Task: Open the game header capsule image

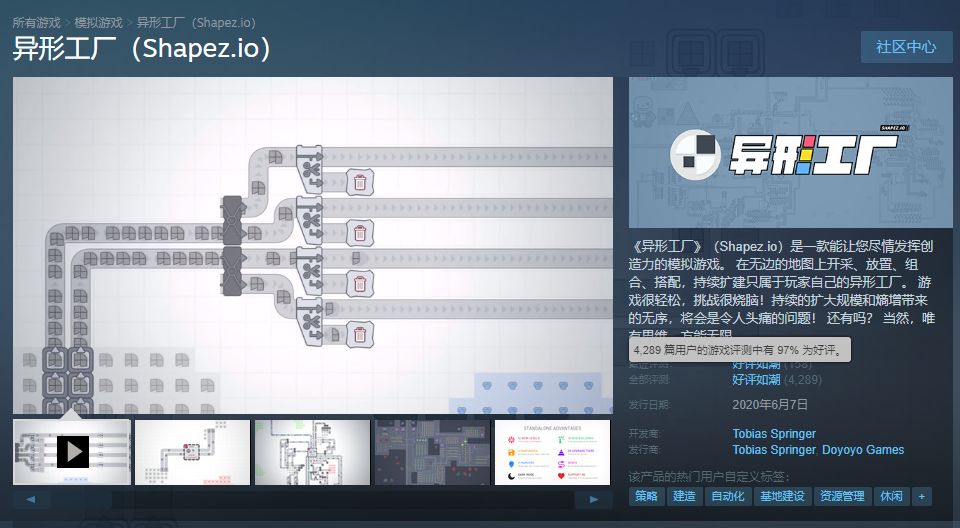Action: pyautogui.click(x=790, y=152)
